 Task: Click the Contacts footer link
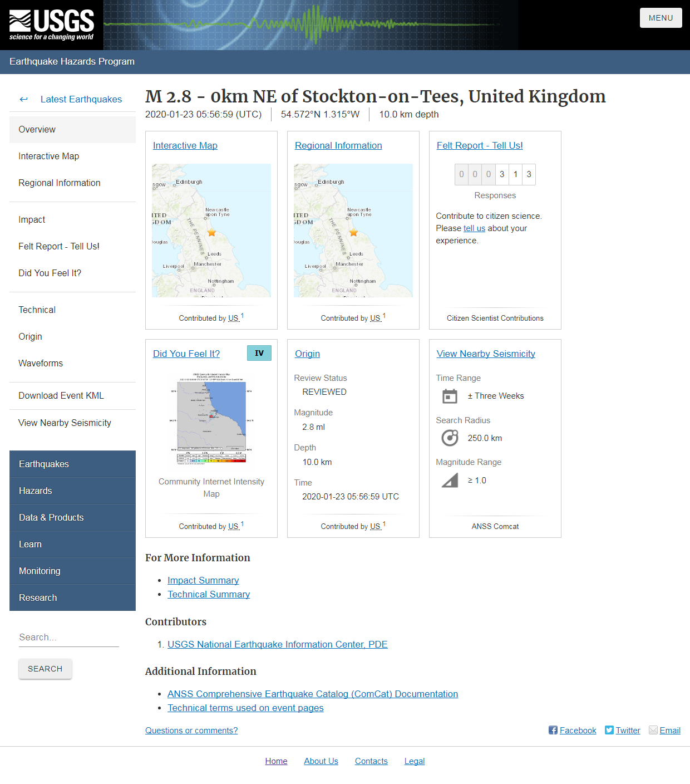point(371,761)
